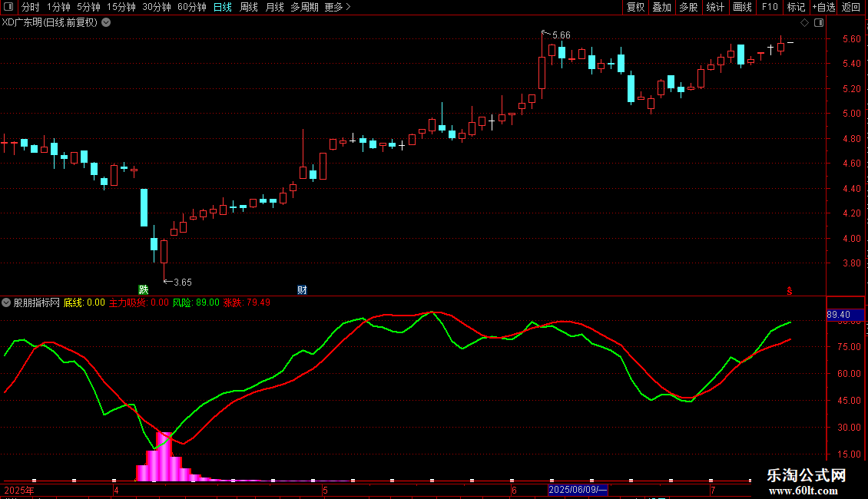Click the 89.40 indicator value box
This screenshot has height=499, width=868.
[845, 314]
